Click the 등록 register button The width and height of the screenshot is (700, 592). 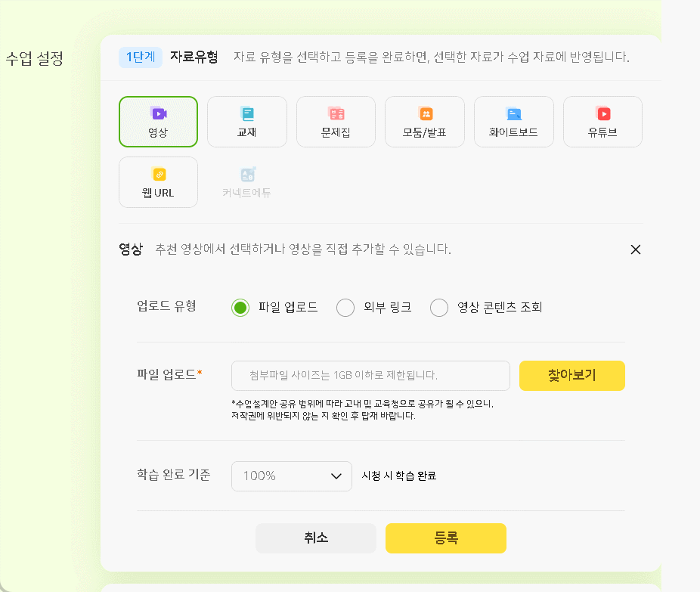click(445, 538)
